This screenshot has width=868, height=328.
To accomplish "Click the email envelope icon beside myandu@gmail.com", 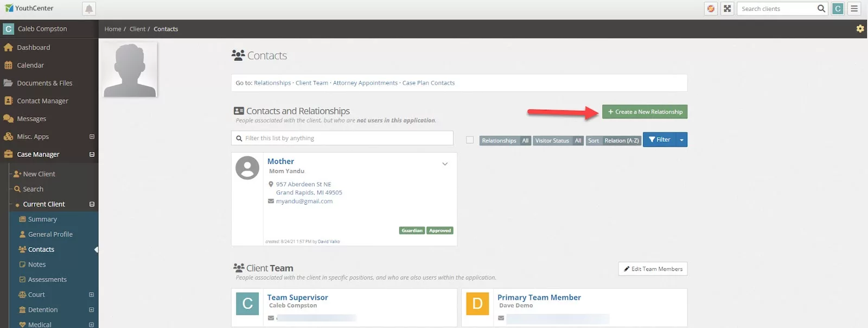I will pos(271,201).
